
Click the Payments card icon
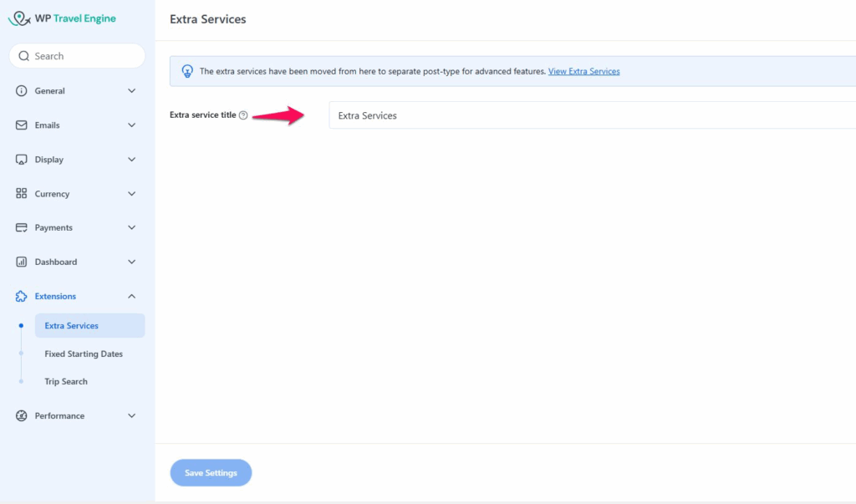22,227
